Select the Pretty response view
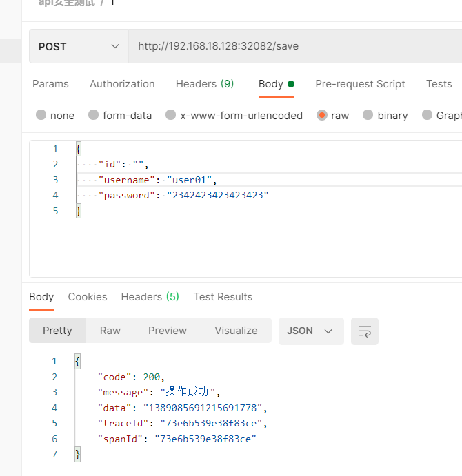The image size is (462, 476). (x=57, y=331)
